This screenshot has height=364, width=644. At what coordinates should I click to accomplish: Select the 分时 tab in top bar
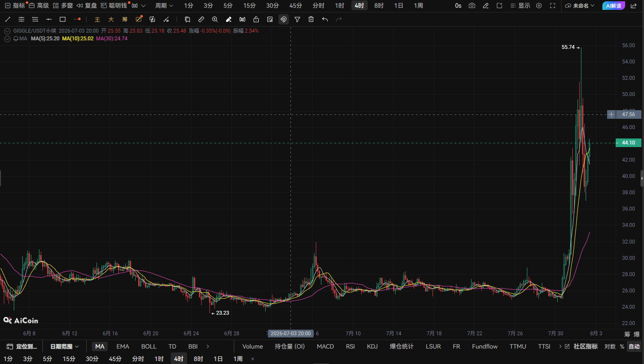(318, 6)
